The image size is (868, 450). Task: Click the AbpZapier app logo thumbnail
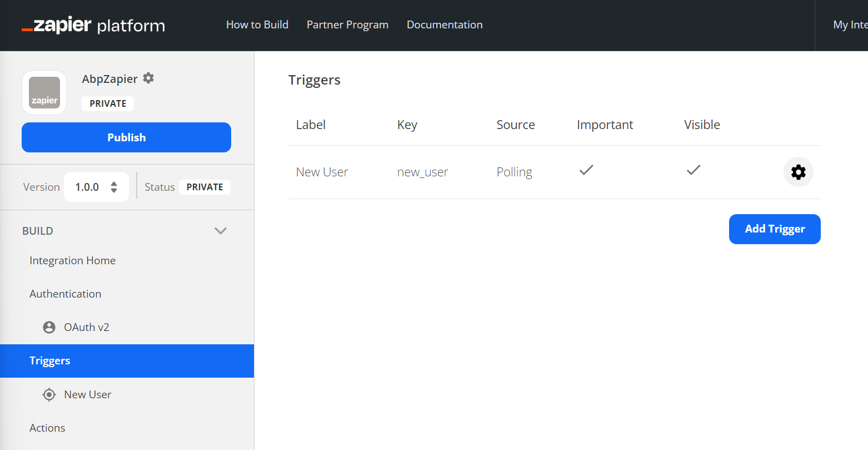[x=44, y=92]
